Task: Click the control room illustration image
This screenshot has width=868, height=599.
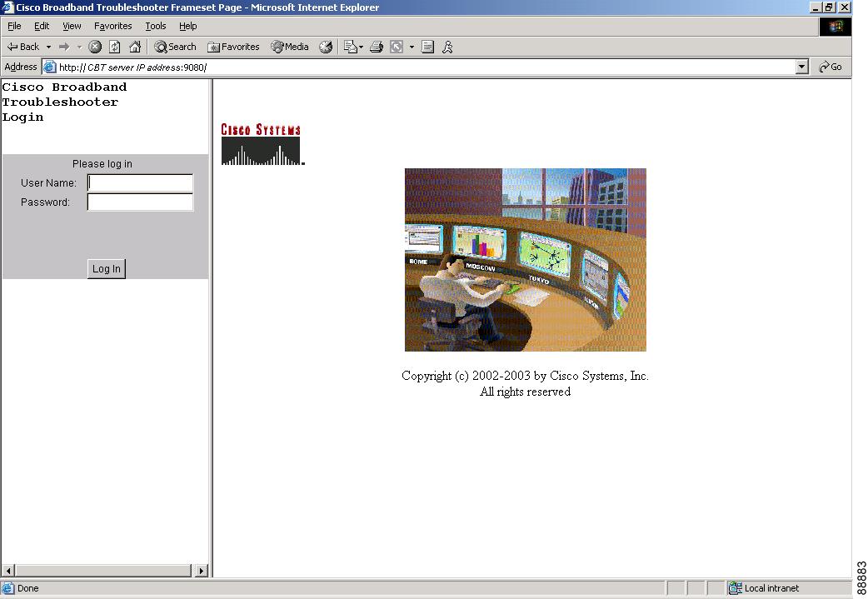Action: (x=526, y=260)
